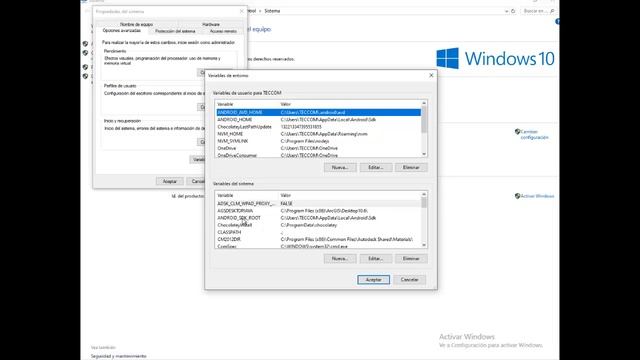Sort system variables by the Valor column header
The width and height of the screenshot is (640, 360).
coord(350,196)
